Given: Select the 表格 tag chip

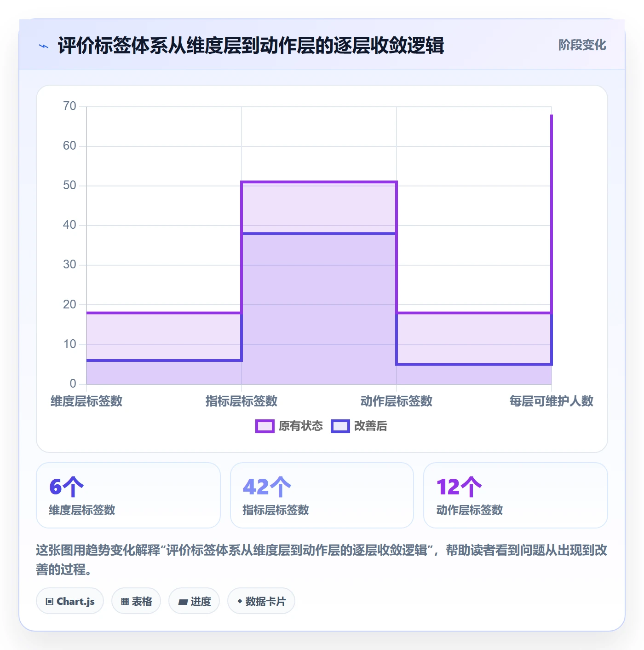Looking at the screenshot, I should coord(136,601).
